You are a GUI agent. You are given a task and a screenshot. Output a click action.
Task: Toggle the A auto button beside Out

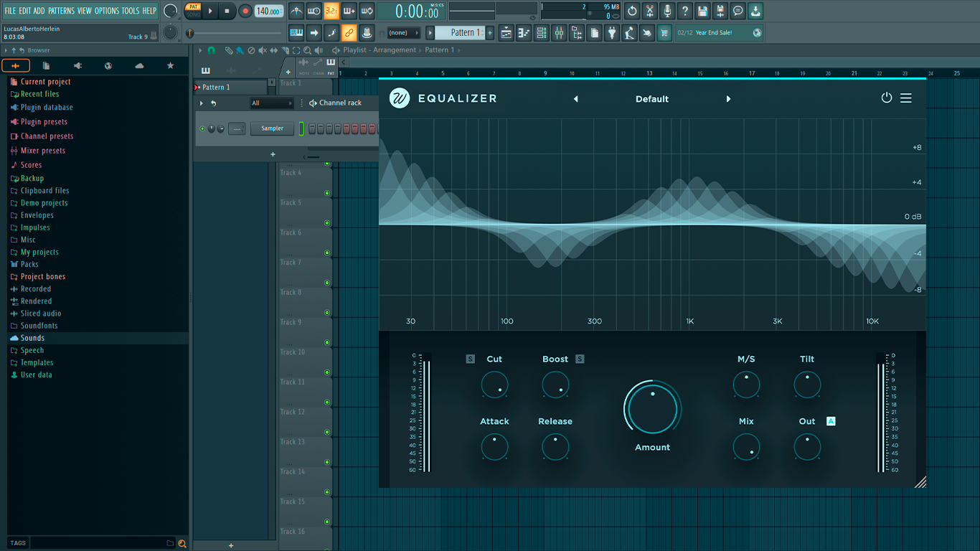point(831,421)
